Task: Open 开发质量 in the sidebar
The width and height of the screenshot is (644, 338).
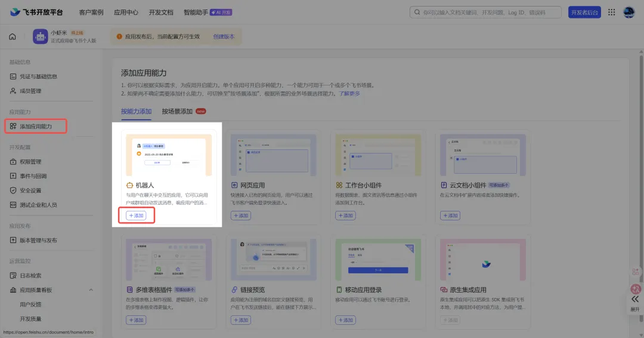Action: (30, 319)
